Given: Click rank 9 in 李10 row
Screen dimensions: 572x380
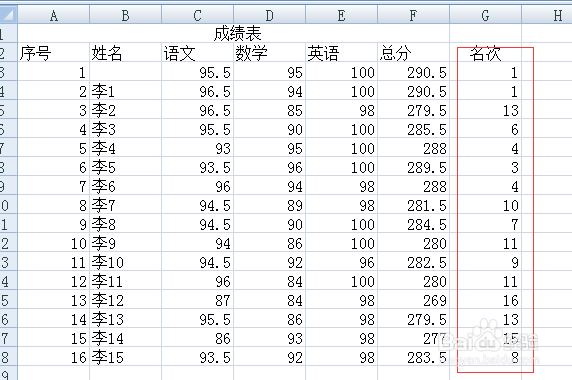Looking at the screenshot, I should [x=485, y=262].
